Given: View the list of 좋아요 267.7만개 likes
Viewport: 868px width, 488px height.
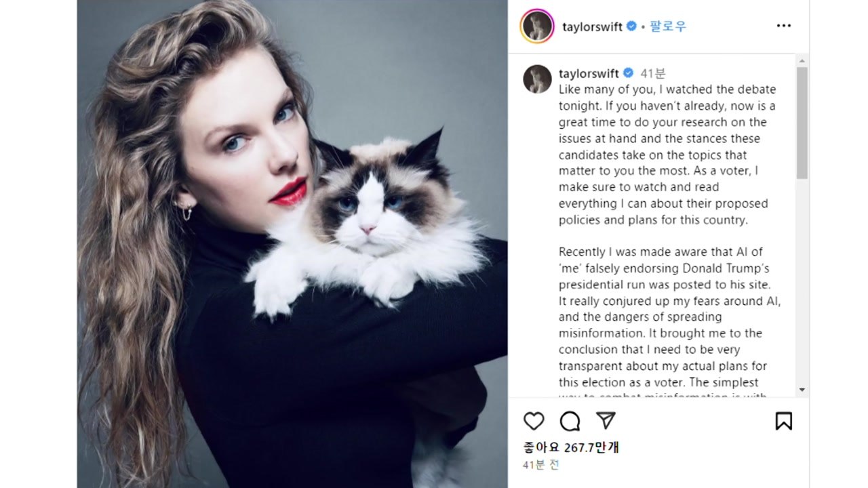Looking at the screenshot, I should [x=571, y=447].
